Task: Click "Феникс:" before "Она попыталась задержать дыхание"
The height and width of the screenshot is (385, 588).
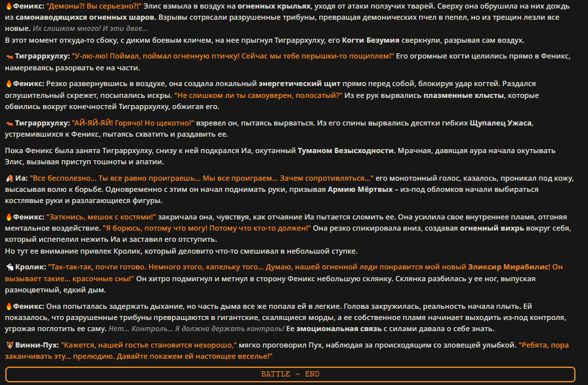Action: (28, 306)
